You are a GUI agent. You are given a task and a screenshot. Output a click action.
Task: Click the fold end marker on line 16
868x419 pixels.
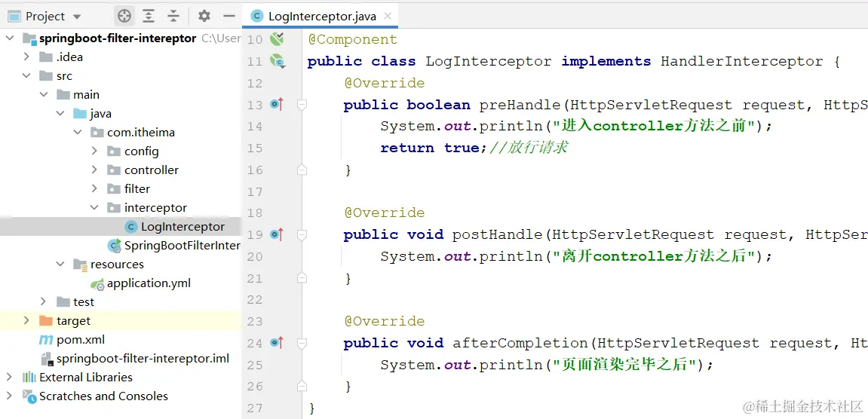point(302,170)
